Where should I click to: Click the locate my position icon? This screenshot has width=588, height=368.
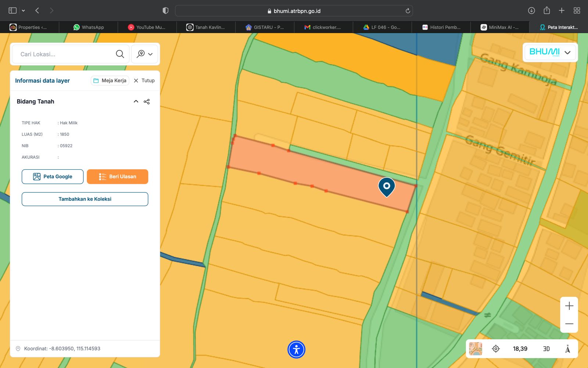496,348
